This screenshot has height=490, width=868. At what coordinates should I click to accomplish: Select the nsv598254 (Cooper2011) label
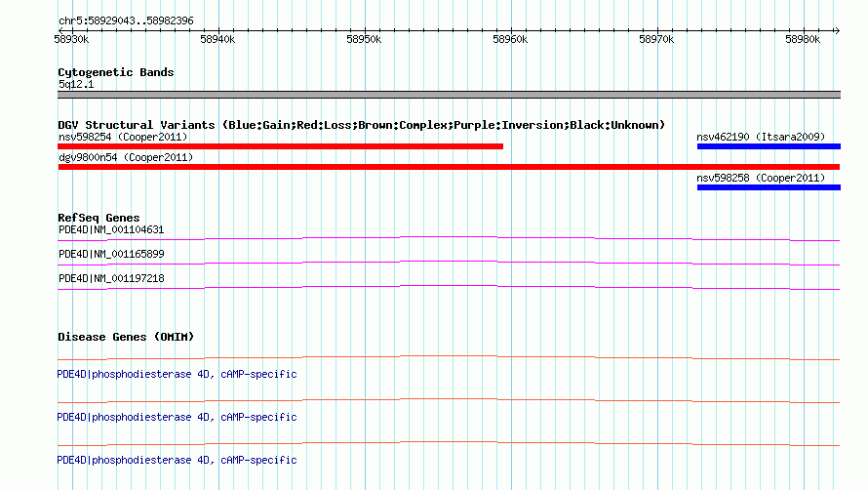tap(123, 137)
